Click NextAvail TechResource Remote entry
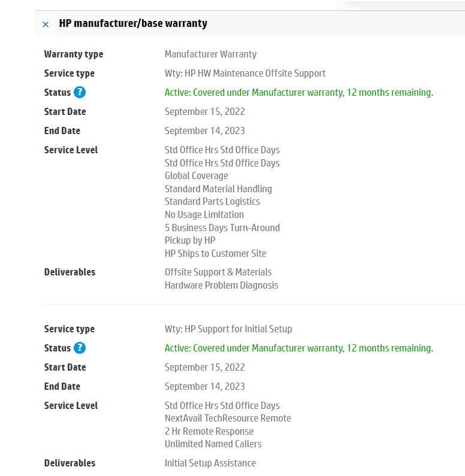The width and height of the screenshot is (465, 476). [228, 418]
